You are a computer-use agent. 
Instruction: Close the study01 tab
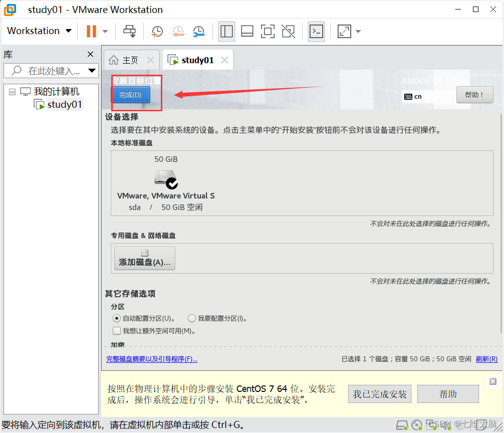(224, 60)
